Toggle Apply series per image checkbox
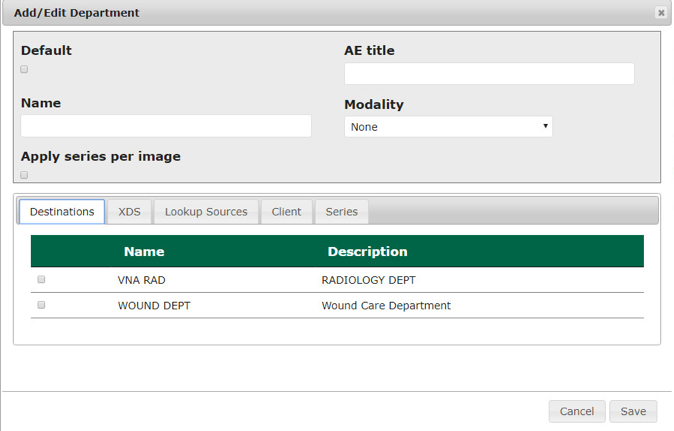 tap(25, 175)
